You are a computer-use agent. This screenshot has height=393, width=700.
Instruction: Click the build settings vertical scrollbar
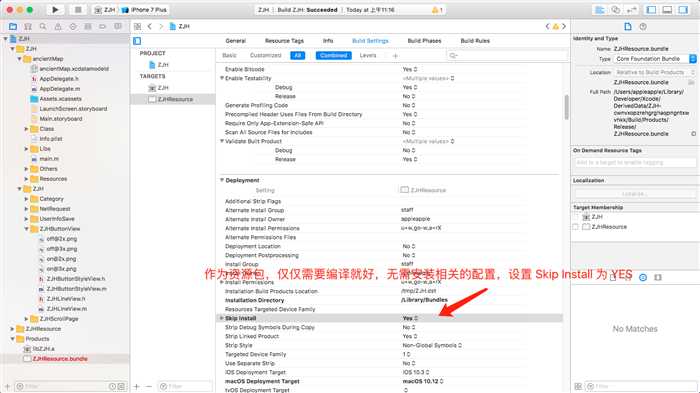coord(567,107)
